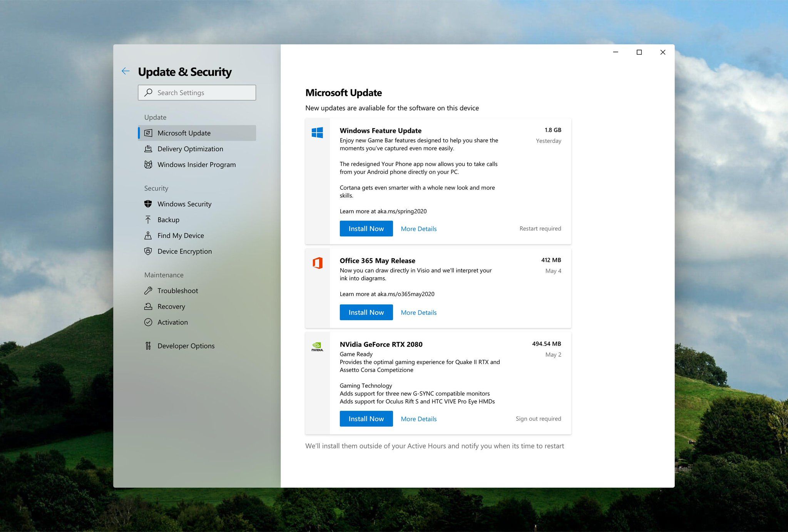The height and width of the screenshot is (532, 788).
Task: Click the Recovery icon in sidebar
Action: pyautogui.click(x=148, y=306)
